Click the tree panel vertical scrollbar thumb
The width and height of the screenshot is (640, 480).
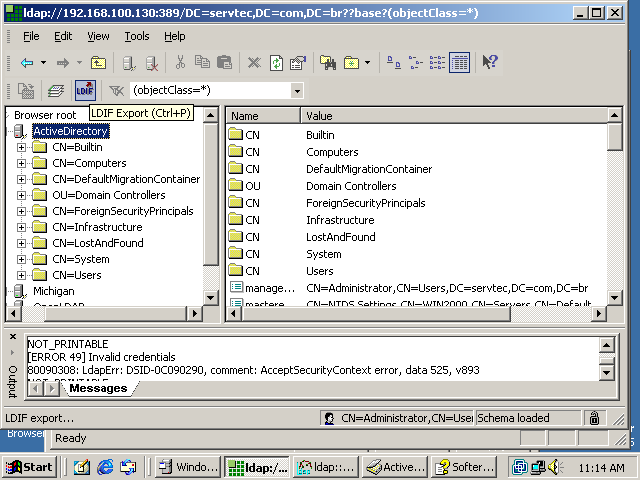point(211,195)
